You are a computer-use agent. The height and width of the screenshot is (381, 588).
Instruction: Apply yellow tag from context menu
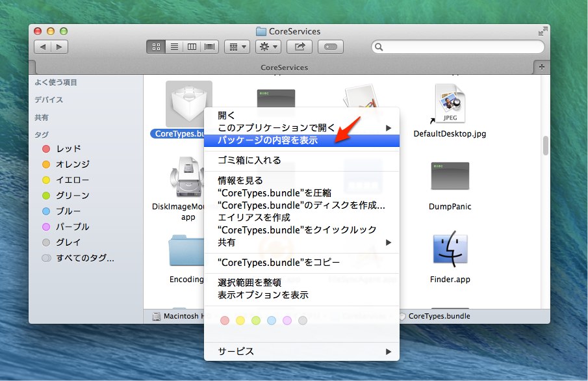(240, 320)
